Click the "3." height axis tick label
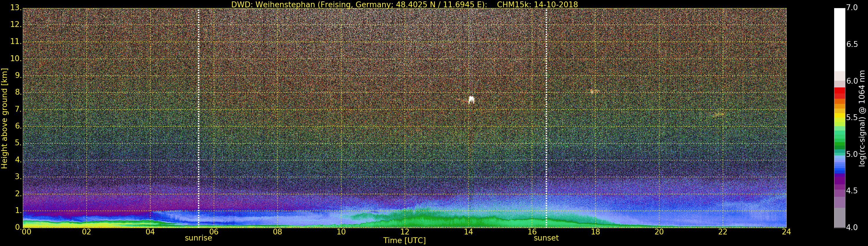Viewport: 868px width, 246px height. pos(18,177)
